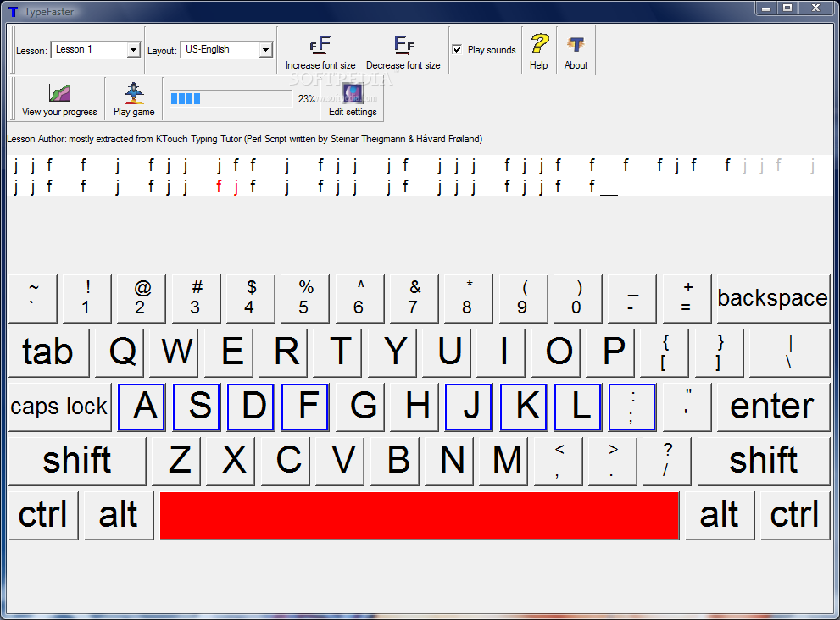Click the P key
The width and height of the screenshot is (840, 620).
coord(610,353)
